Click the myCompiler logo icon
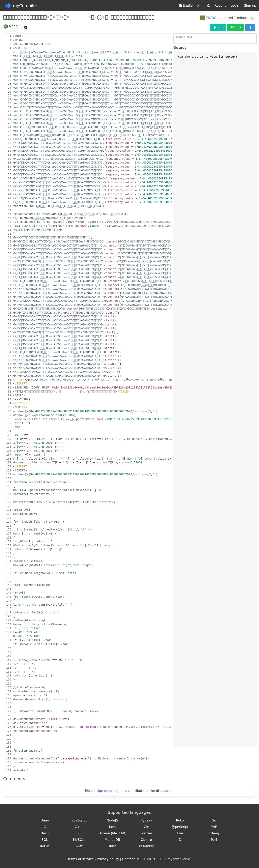 tap(7, 5)
